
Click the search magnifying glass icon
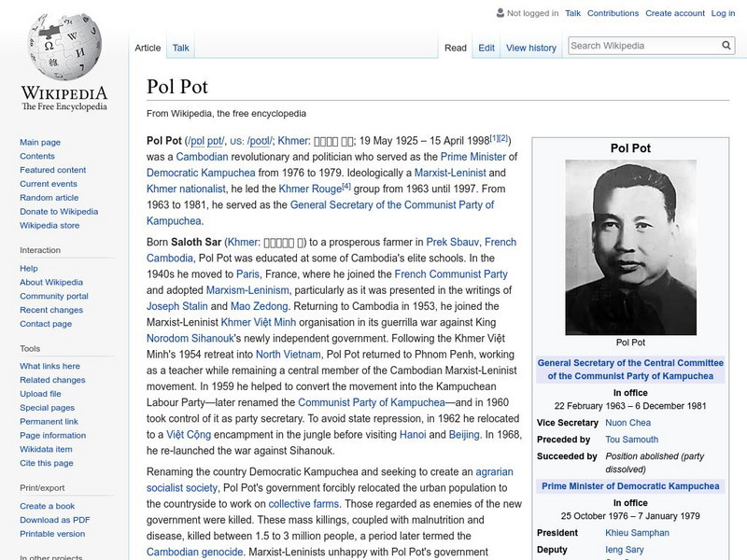point(726,44)
